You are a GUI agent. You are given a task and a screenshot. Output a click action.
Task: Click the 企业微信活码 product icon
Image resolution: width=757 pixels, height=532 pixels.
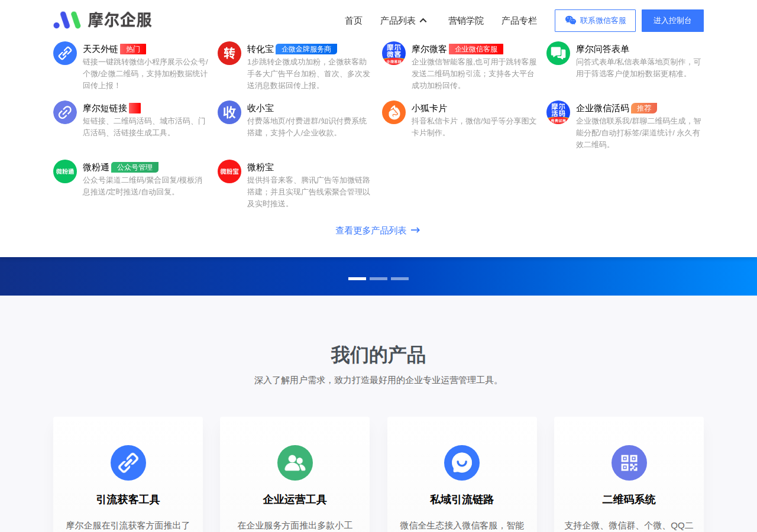tap(558, 112)
